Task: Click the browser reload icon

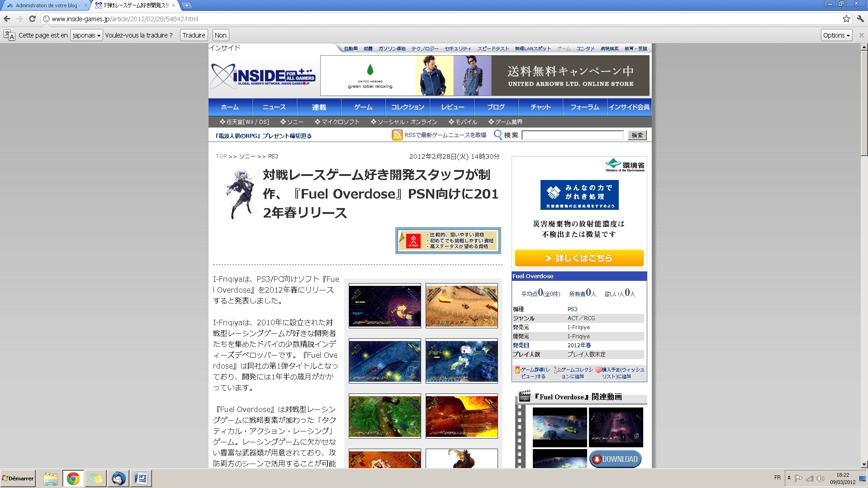Action: [32, 19]
